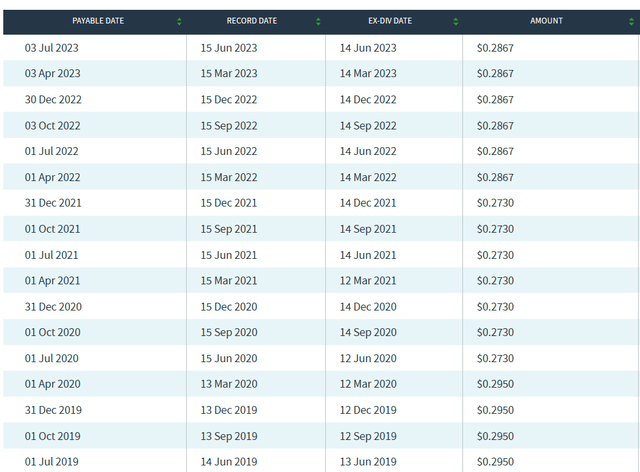Click $0.2867 amount in 01 Apr 2022 row
This screenshot has height=472, width=640.
[495, 177]
